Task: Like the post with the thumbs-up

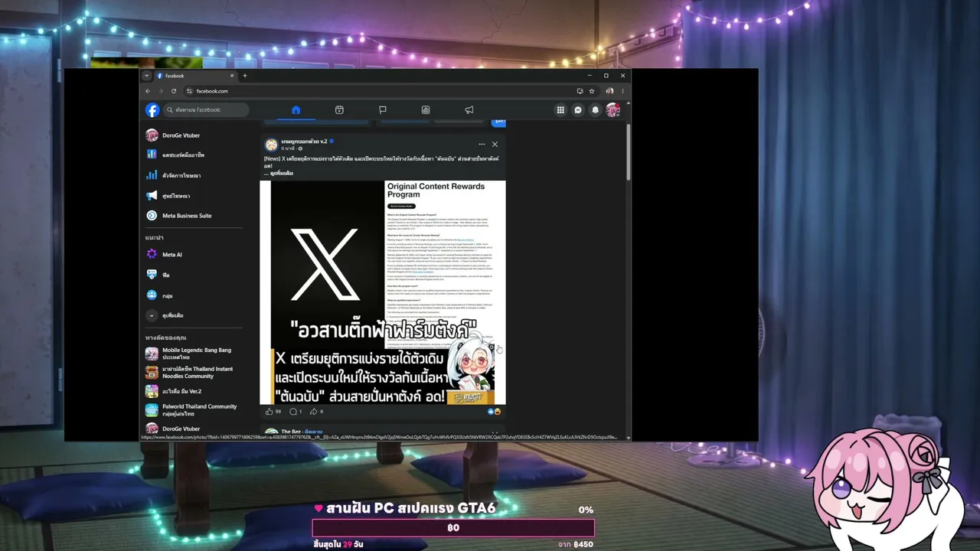Action: [269, 412]
